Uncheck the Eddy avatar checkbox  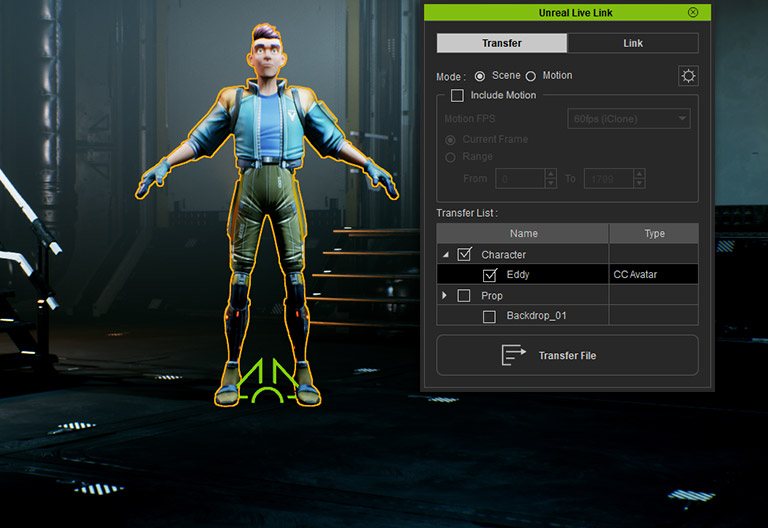point(489,275)
